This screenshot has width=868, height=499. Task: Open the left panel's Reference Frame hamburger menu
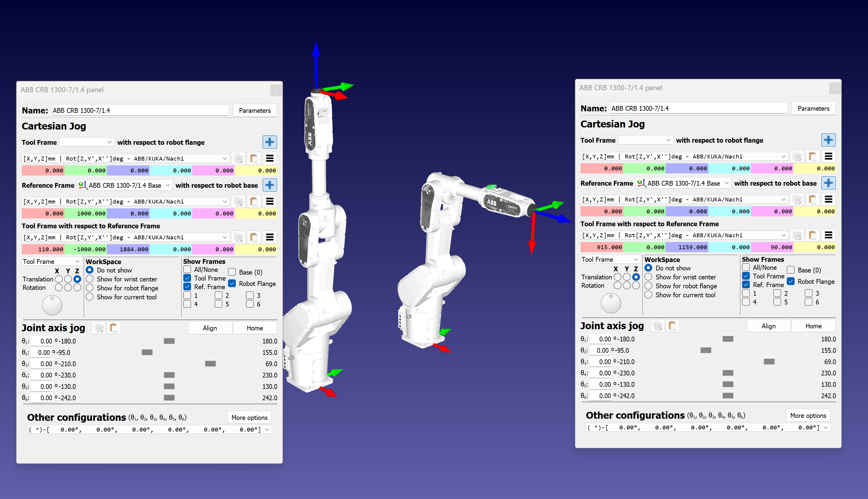point(270,201)
